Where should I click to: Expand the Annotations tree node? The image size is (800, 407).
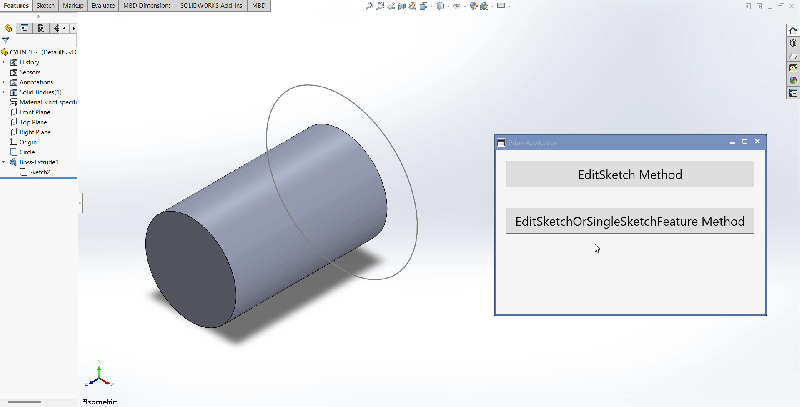[x=4, y=82]
